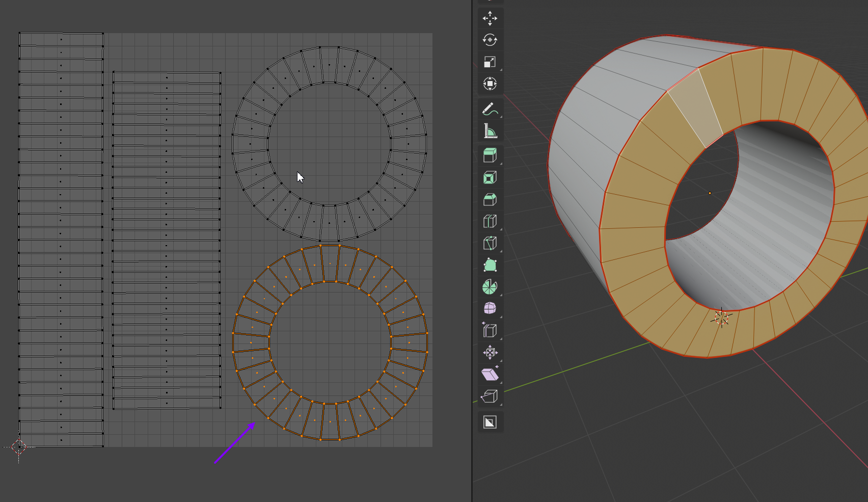This screenshot has width=868, height=502.
Task: Select the Extrude Region tool
Action: point(490,155)
